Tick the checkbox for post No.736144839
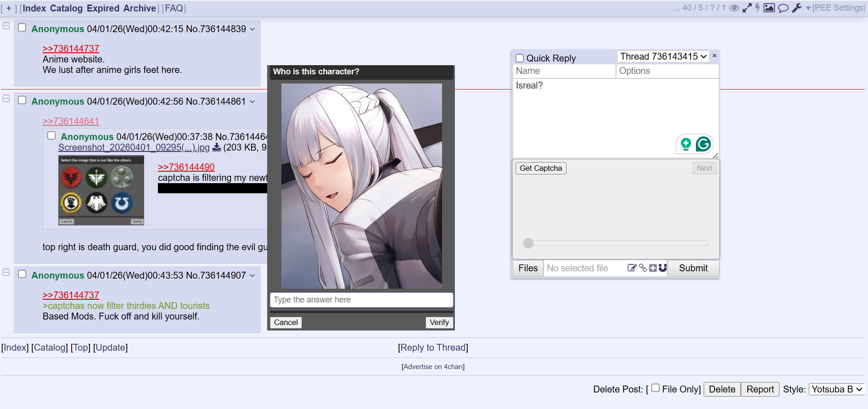 point(22,28)
